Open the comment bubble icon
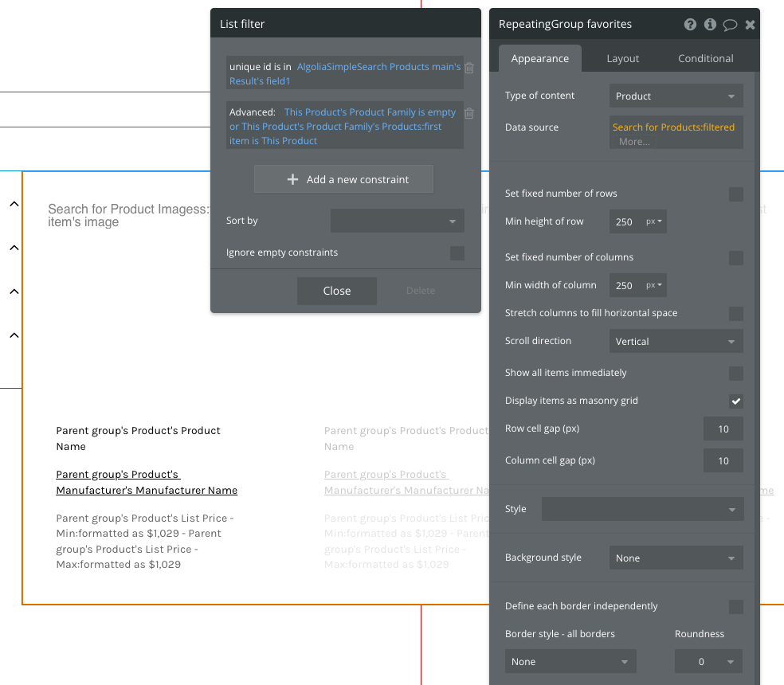The width and height of the screenshot is (784, 685). click(730, 25)
